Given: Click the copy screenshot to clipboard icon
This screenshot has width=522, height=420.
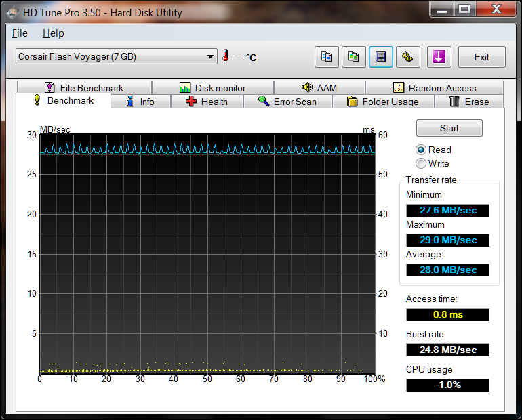Looking at the screenshot, I should pyautogui.click(x=354, y=57).
